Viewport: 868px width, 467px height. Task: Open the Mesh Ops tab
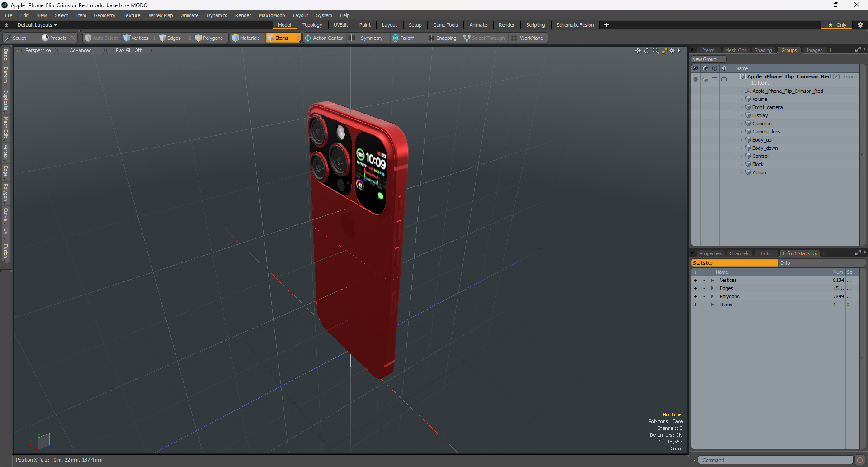pyautogui.click(x=736, y=50)
